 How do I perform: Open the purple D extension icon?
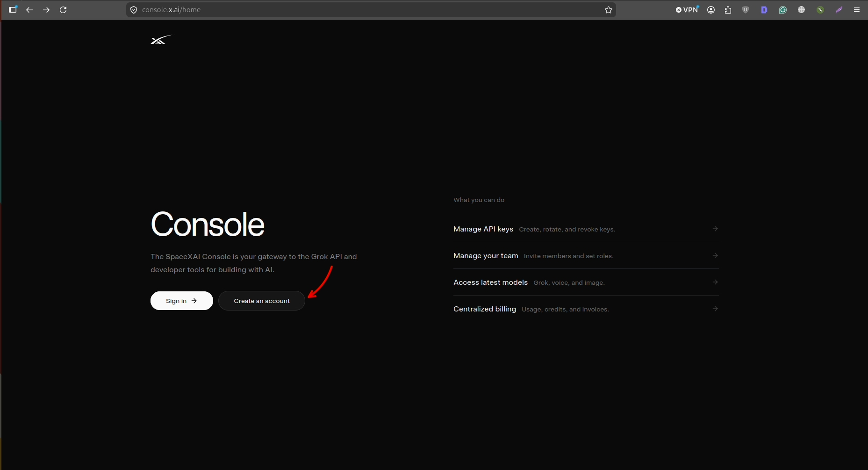pyautogui.click(x=764, y=10)
